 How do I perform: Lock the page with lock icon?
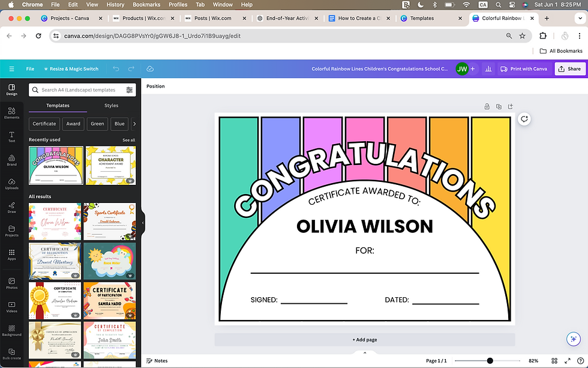(487, 106)
